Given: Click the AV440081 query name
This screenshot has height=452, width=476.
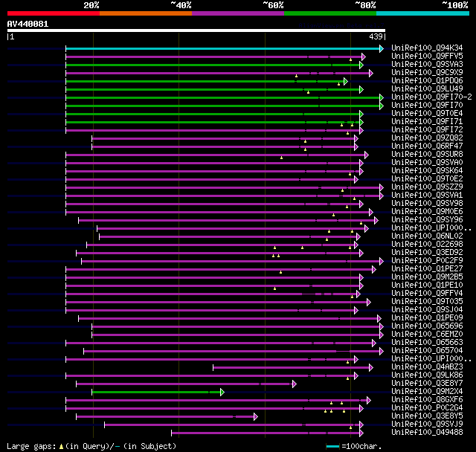Looking at the screenshot, I should (x=28, y=24).
